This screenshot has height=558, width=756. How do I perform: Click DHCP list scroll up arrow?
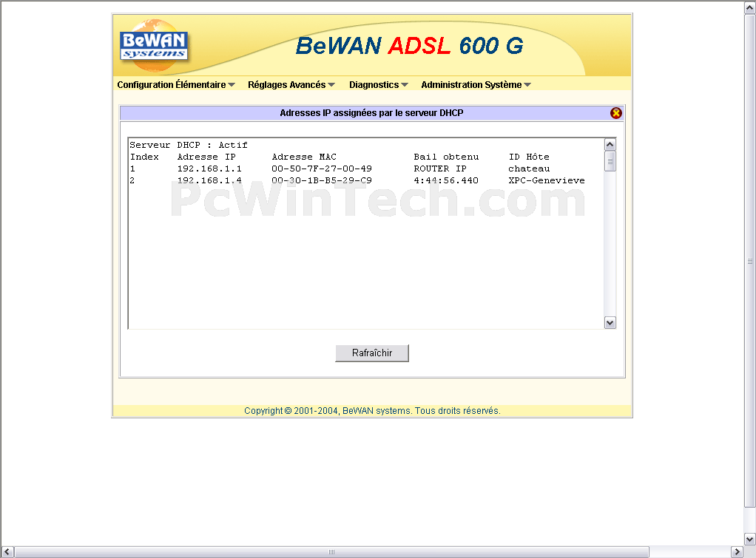click(x=610, y=145)
